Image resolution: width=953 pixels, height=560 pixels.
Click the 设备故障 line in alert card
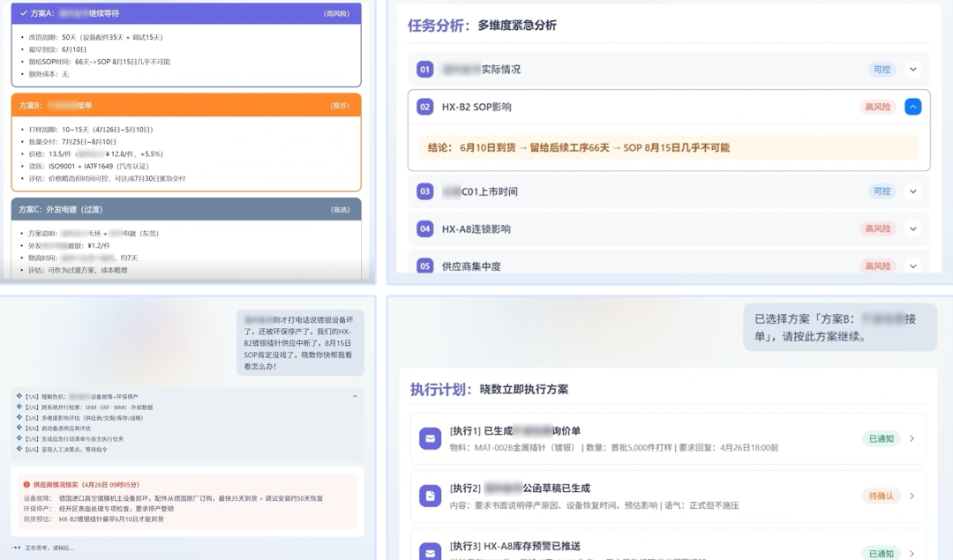click(173, 498)
